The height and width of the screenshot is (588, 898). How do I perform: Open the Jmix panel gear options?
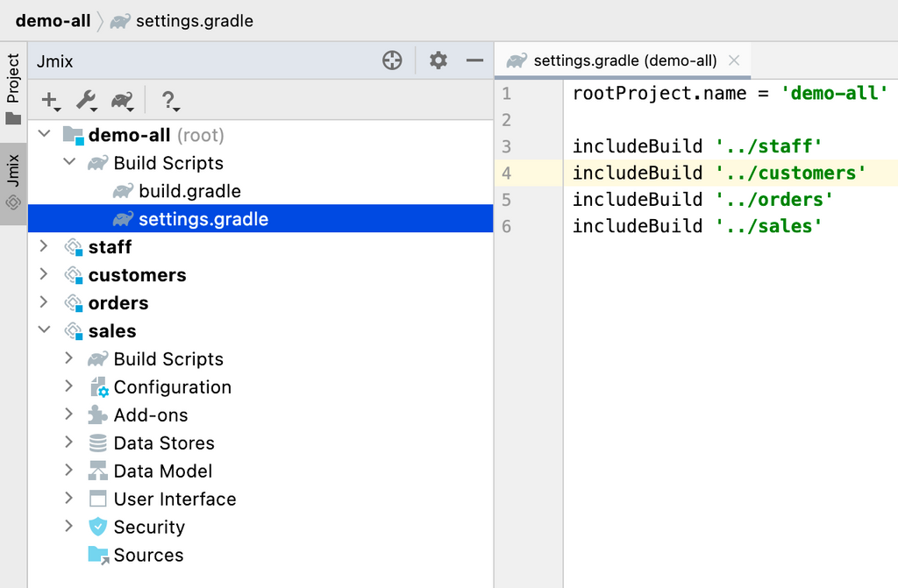[x=438, y=60]
